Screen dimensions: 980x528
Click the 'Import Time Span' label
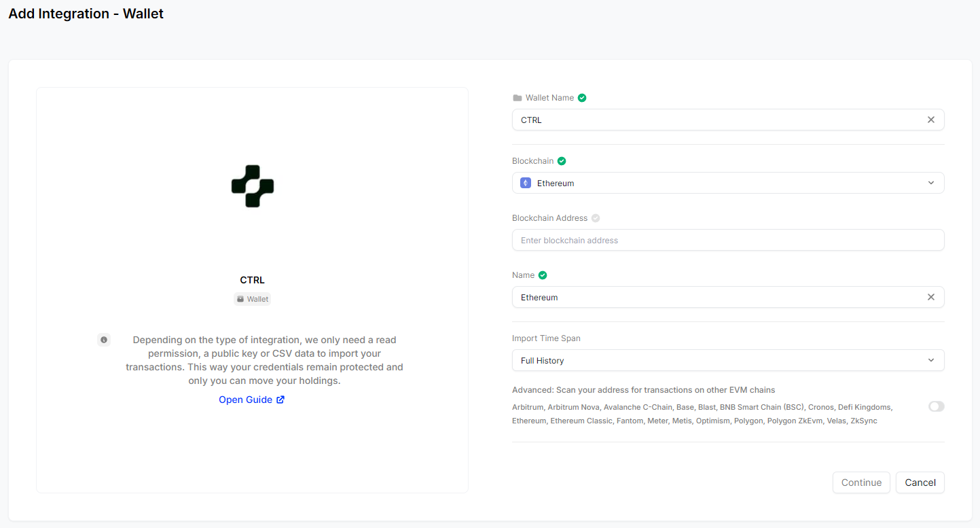coord(546,338)
